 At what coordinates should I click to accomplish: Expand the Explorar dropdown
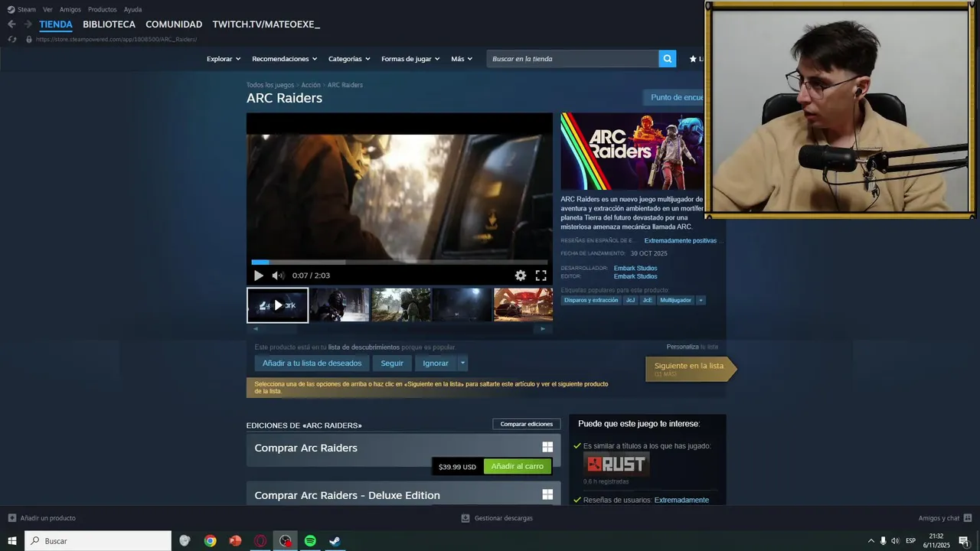(x=224, y=59)
